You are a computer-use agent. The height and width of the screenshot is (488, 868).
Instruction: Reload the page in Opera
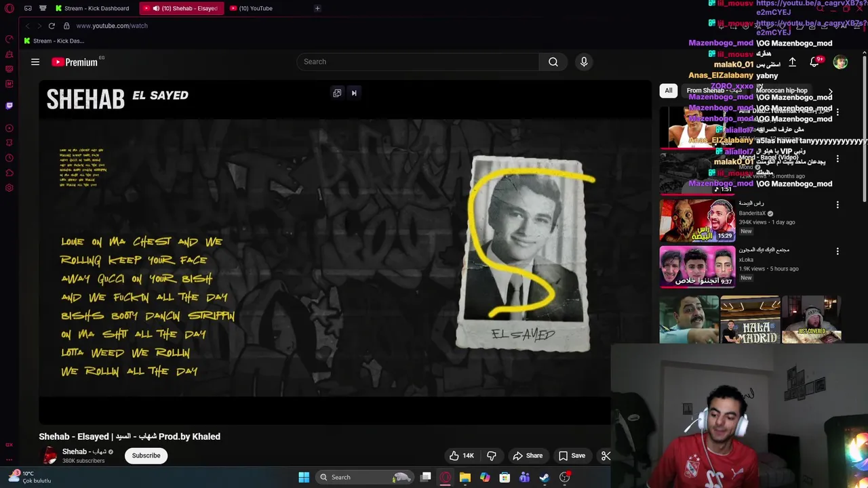tap(52, 26)
